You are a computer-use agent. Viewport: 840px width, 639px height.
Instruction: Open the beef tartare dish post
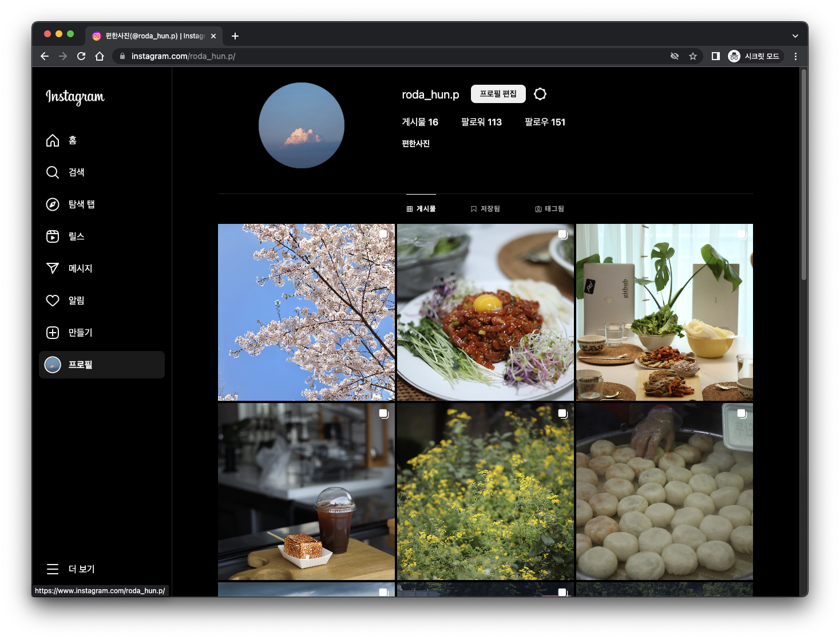click(485, 312)
